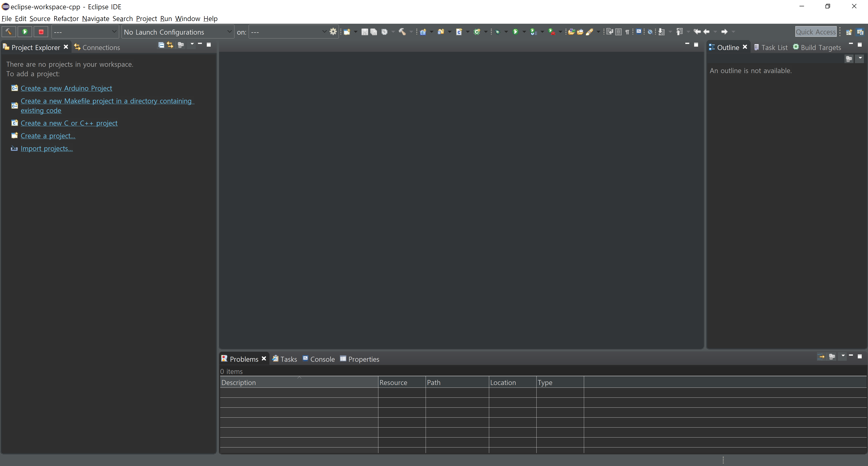Click the Debug bug icon in toolbar
This screenshot has width=868, height=466.
pos(498,32)
